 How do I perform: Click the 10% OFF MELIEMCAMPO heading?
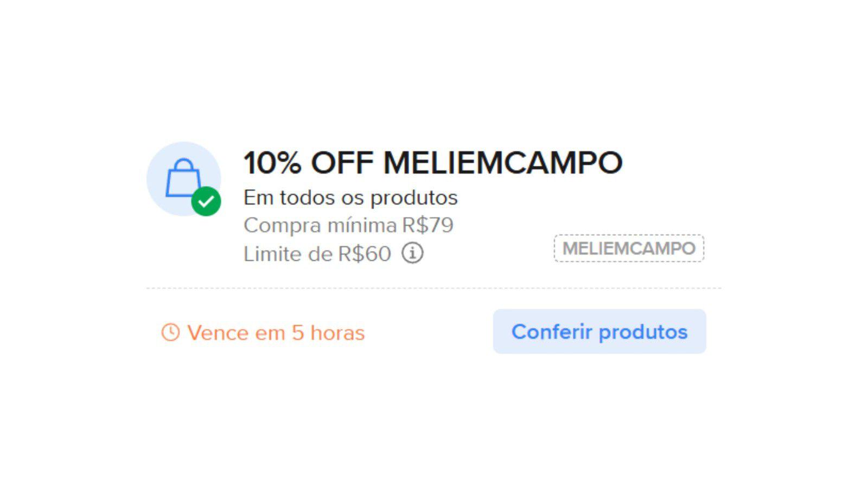click(432, 163)
